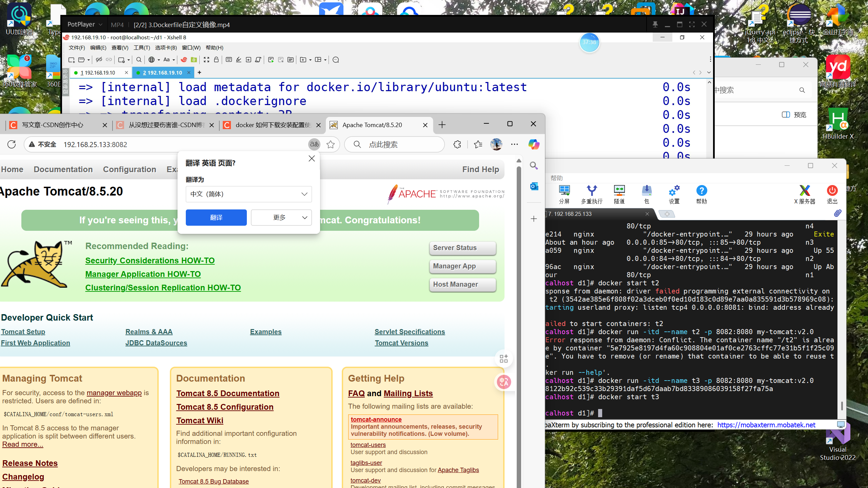Open the Tomcat 8.5 Documentation link
This screenshot has width=868, height=488.
click(228, 393)
